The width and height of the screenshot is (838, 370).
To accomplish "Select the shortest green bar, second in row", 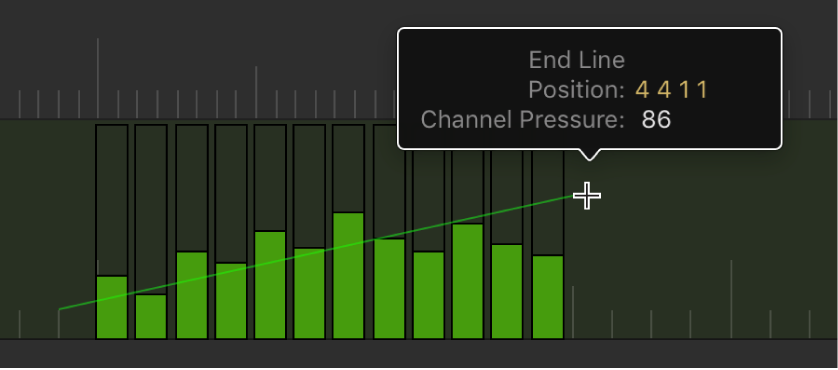I will 151,317.
